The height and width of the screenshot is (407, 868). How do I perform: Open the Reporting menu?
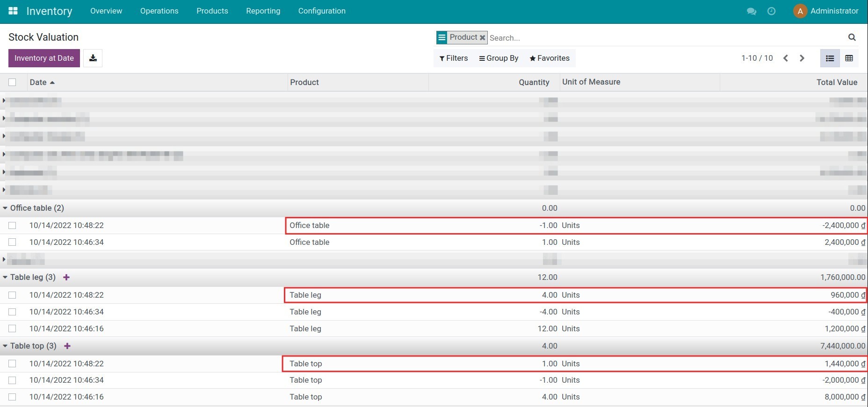point(263,11)
